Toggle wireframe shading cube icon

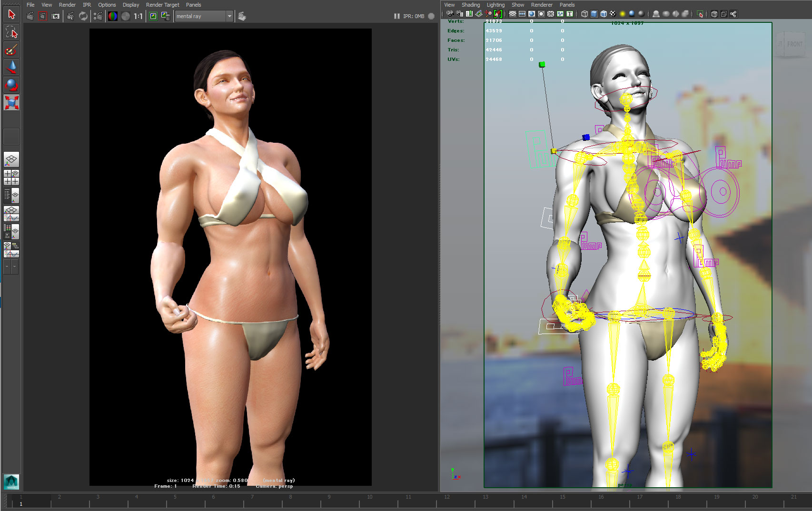point(584,14)
